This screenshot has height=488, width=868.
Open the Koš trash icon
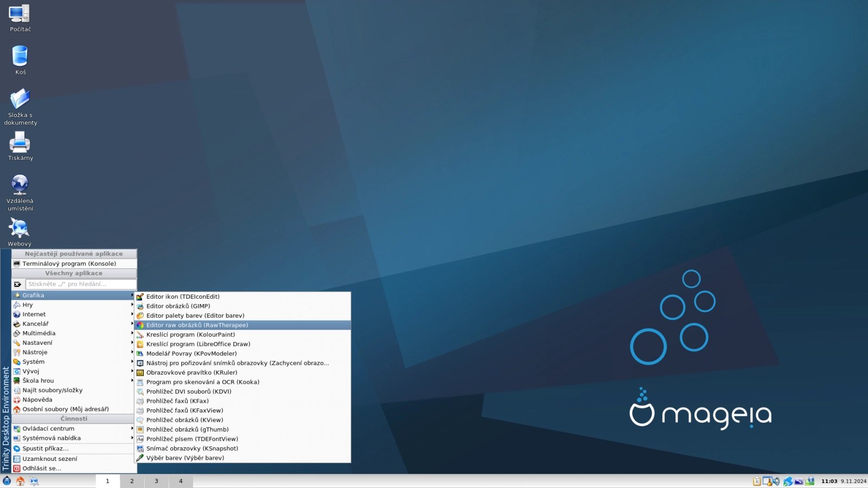tap(20, 60)
